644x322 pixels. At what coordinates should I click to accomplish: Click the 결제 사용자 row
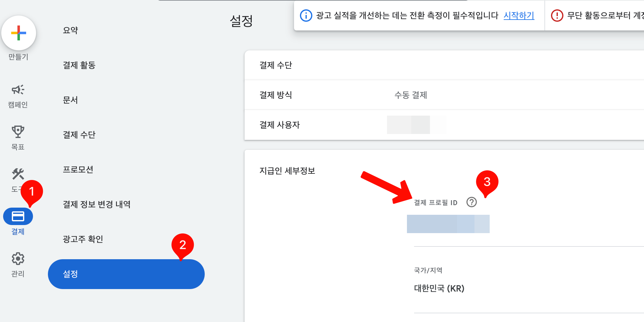444,125
